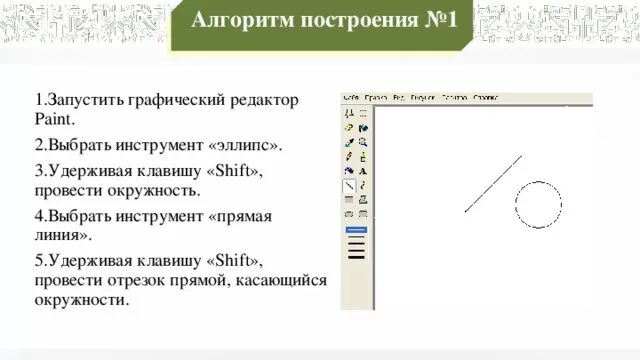Select the rectangular Select tool
Screen dimensions: 640x360
pyautogui.click(x=363, y=113)
